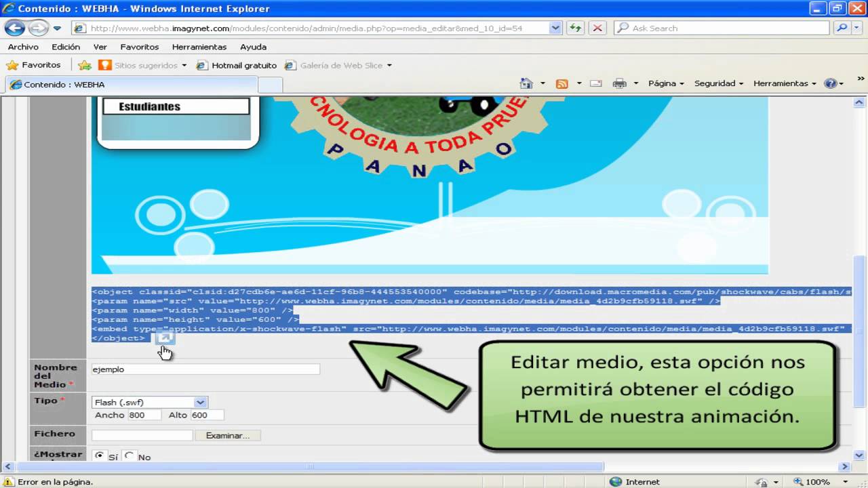Click the RSS feeds icon
Screen dimensions: 868x488
(561, 83)
